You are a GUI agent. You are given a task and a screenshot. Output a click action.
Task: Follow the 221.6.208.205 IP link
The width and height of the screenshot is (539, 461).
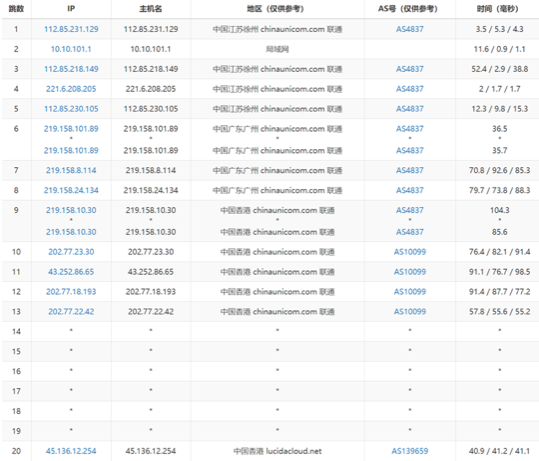click(x=71, y=89)
